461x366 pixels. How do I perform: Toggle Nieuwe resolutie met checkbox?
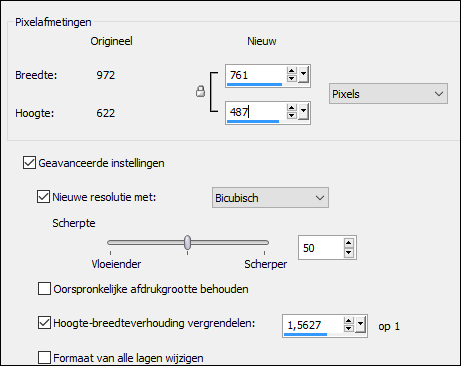coord(43,197)
